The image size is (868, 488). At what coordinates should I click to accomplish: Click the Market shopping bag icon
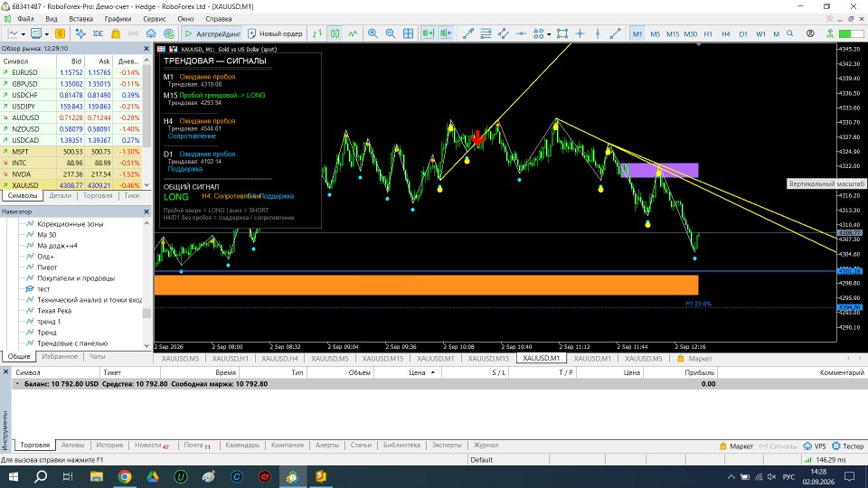pyautogui.click(x=116, y=33)
